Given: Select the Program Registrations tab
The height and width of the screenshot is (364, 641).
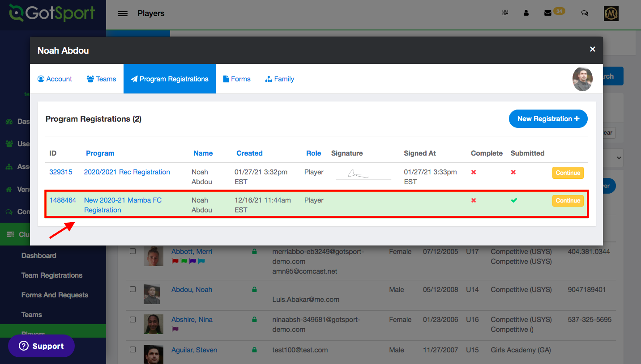Looking at the screenshot, I should tap(170, 79).
